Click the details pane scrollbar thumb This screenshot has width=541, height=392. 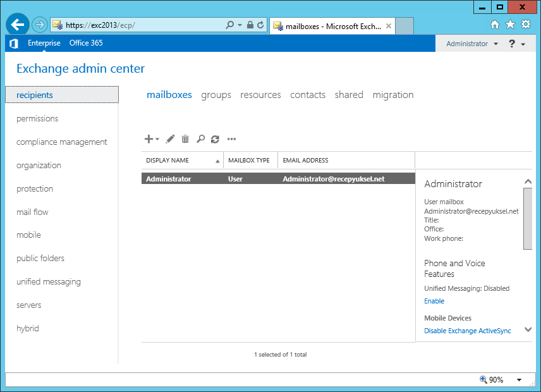(x=528, y=218)
